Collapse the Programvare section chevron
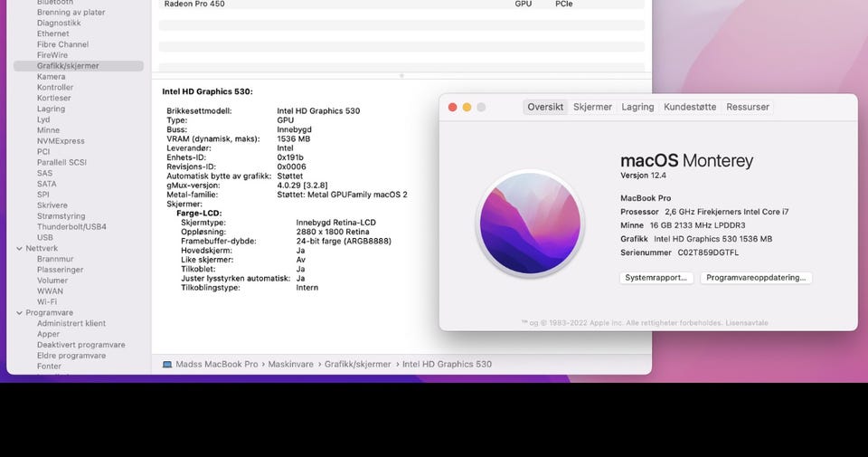This screenshot has height=457, width=868. [19, 312]
